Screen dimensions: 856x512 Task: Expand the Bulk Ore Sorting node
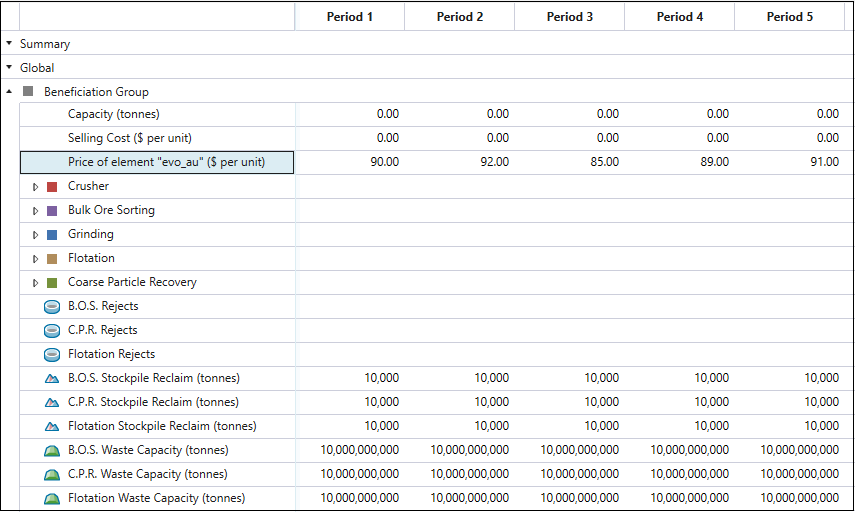35,211
